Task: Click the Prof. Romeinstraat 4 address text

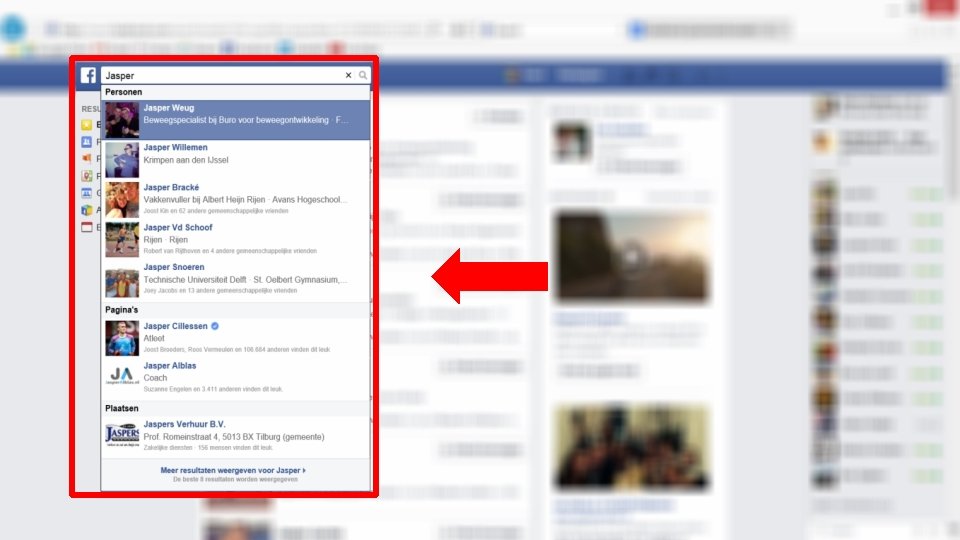Action: click(x=234, y=437)
